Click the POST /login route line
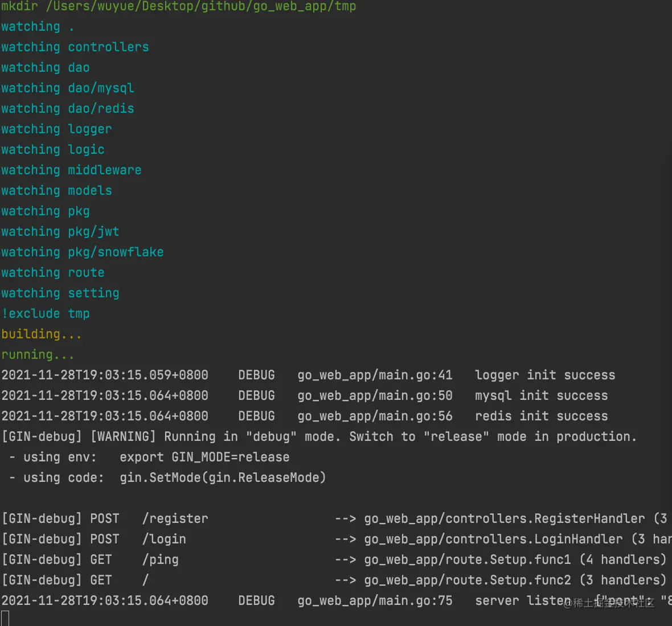 336,539
